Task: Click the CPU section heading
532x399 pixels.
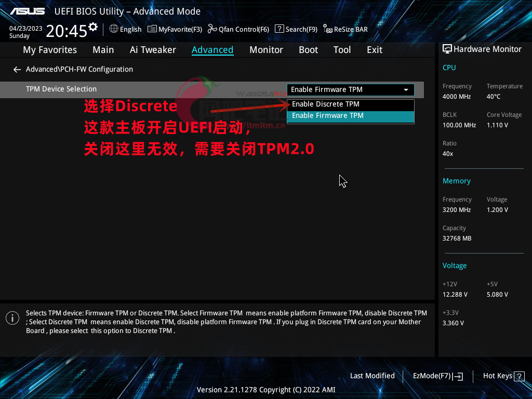Action: (x=449, y=68)
